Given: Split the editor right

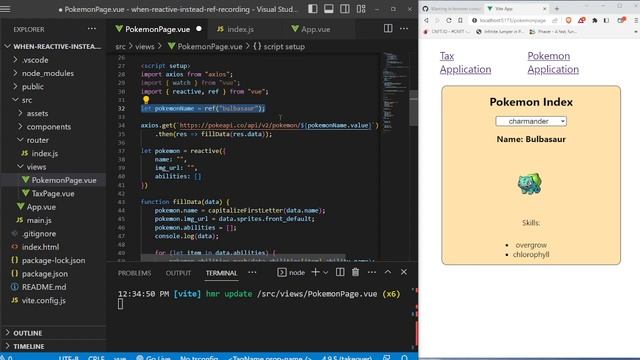Looking at the screenshot, I should [x=388, y=28].
